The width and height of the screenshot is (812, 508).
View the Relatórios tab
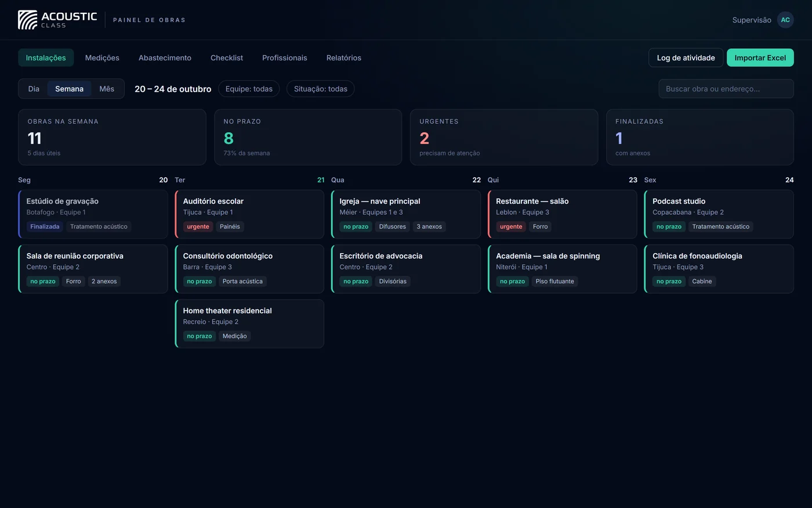point(344,58)
